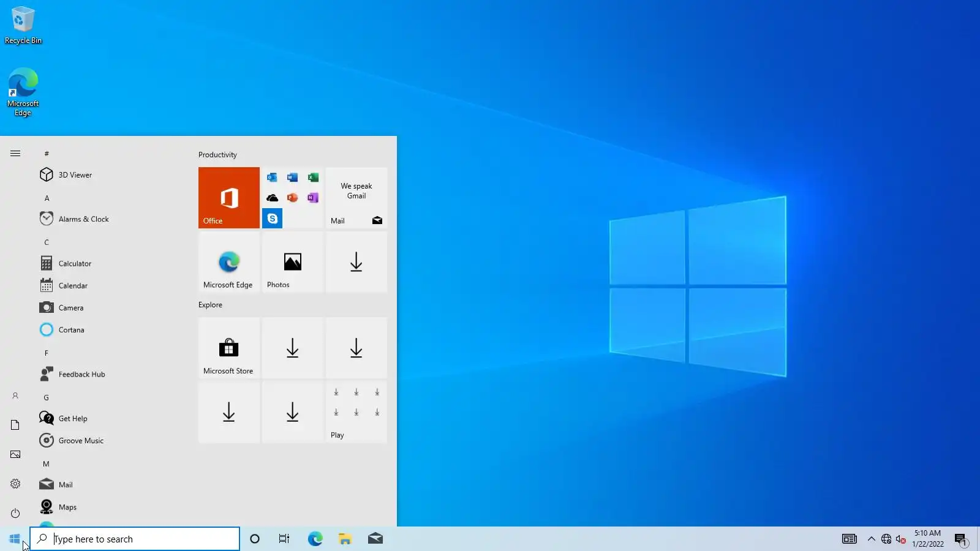This screenshot has width=980, height=551.
Task: Open the Action Center notifications icon
Action: point(961,539)
